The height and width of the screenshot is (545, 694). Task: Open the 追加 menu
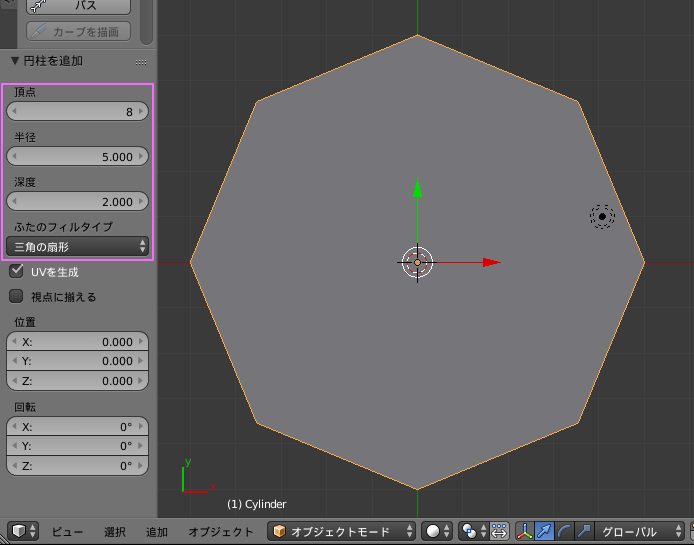click(x=157, y=531)
